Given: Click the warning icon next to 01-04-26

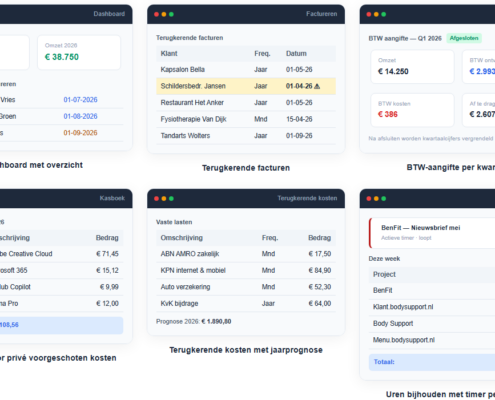Looking at the screenshot, I should 317,86.
